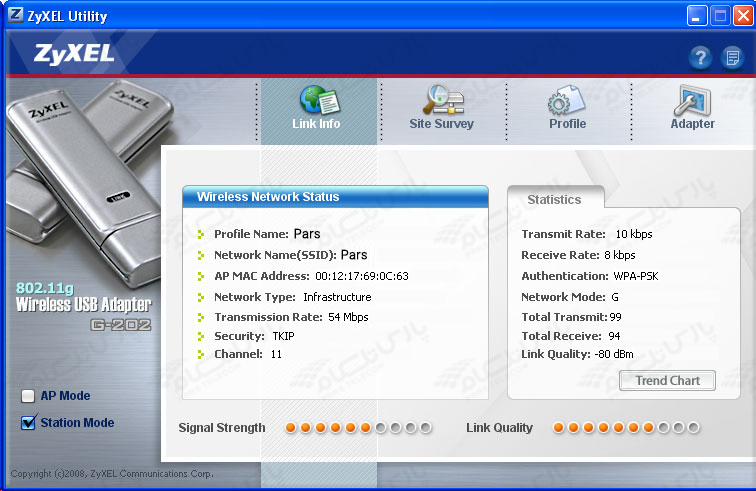
Task: Minimize the ZyXEL Utility window
Action: pyautogui.click(x=697, y=16)
